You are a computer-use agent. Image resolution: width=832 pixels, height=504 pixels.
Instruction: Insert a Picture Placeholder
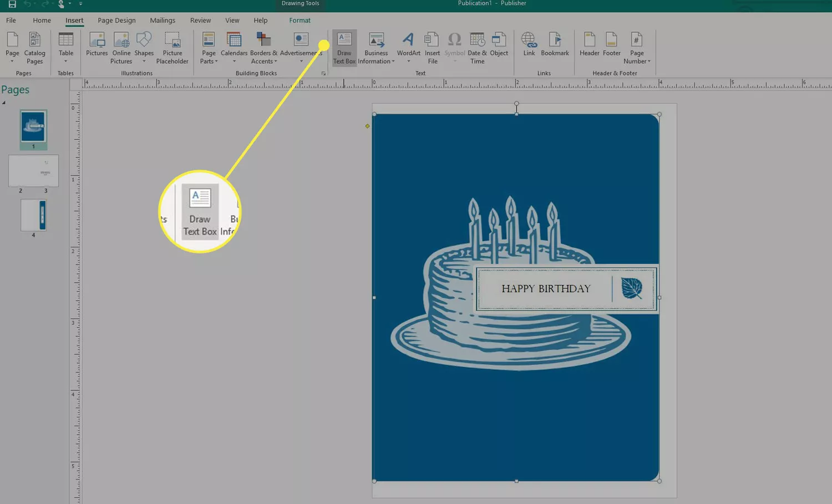pos(173,48)
